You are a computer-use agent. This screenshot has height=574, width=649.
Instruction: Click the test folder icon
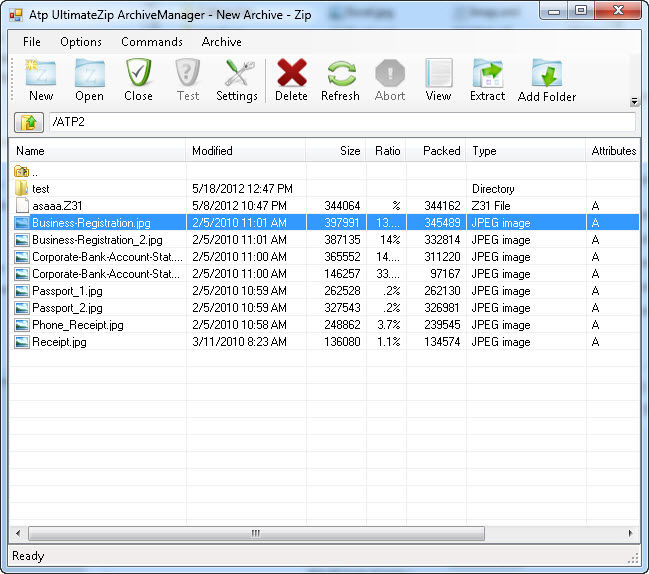pos(21,188)
